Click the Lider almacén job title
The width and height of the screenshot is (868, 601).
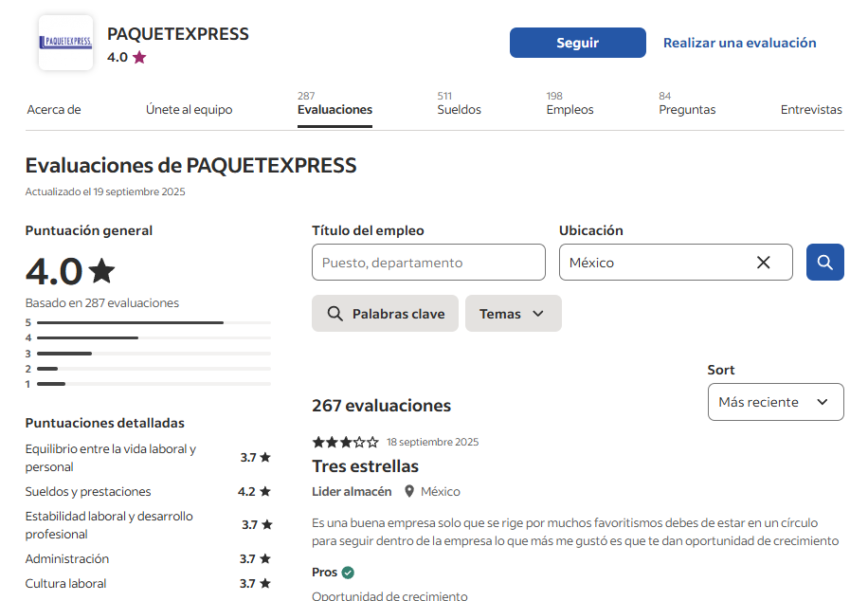coord(352,491)
